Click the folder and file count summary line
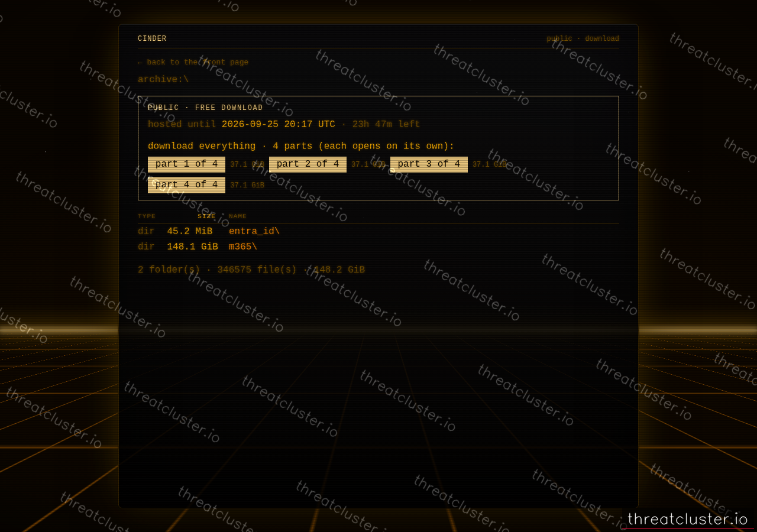This screenshot has width=757, height=532. point(251,270)
